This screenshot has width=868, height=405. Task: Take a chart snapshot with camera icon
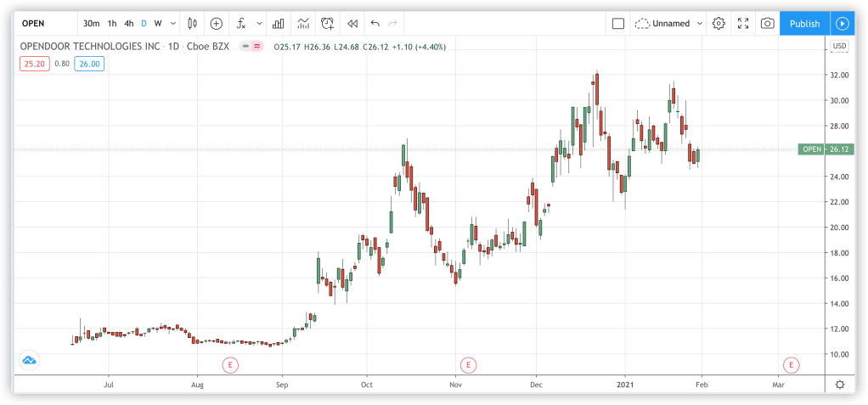tap(767, 24)
